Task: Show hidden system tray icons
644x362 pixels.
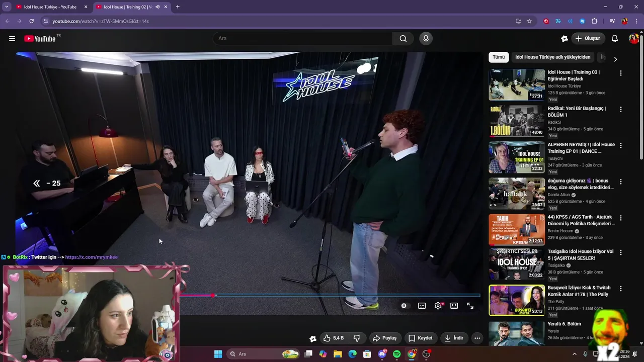Action: point(575,354)
